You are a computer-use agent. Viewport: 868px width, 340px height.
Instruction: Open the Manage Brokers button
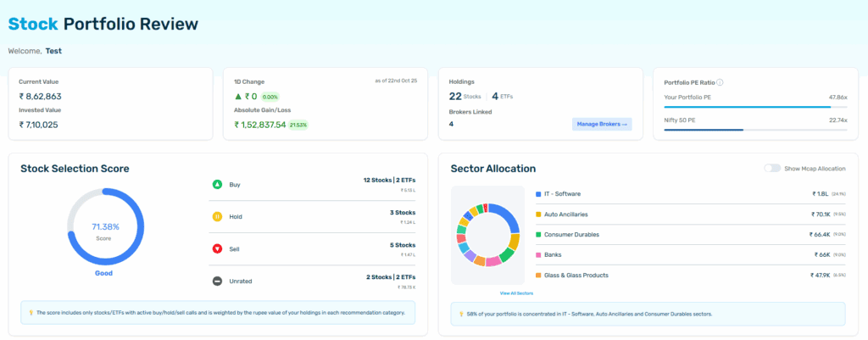pyautogui.click(x=602, y=125)
